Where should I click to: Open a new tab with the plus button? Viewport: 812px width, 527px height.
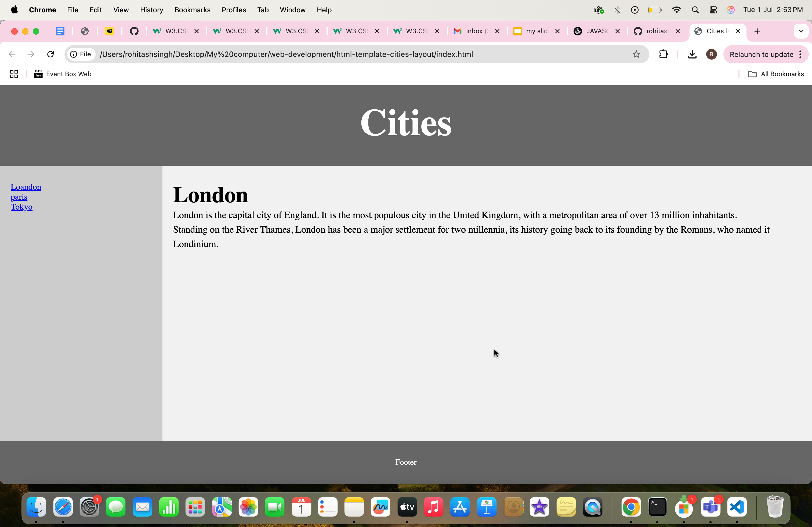pyautogui.click(x=757, y=31)
